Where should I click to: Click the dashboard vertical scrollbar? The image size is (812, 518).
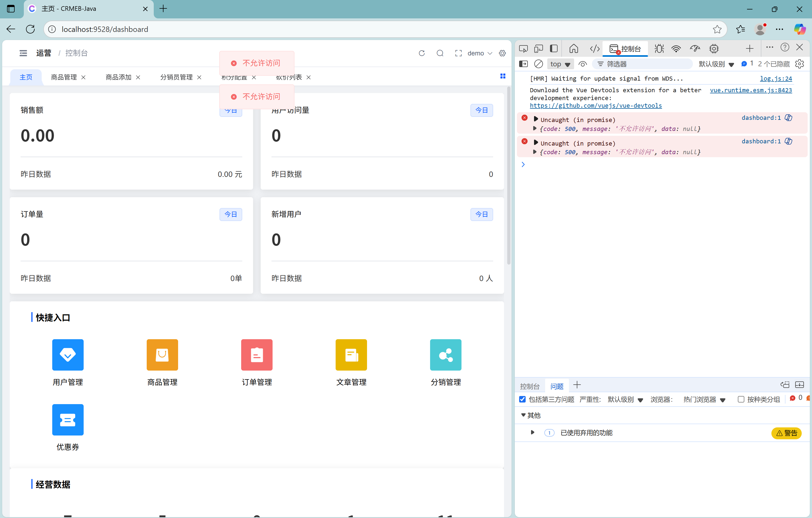[x=509, y=175]
